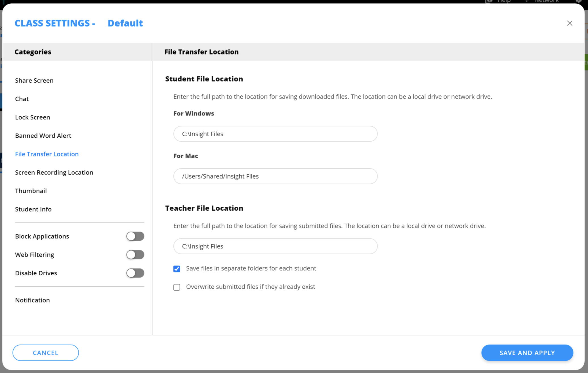Check Overwrite submitted files if they exist
Viewport: 588px width, 373px height.
[177, 287]
